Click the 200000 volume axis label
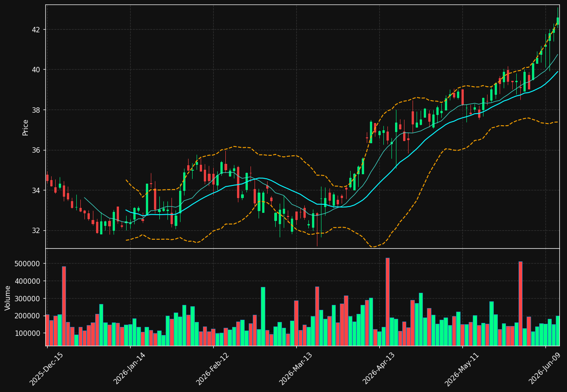Image resolution: width=567 pixels, height=392 pixels. click(x=27, y=316)
